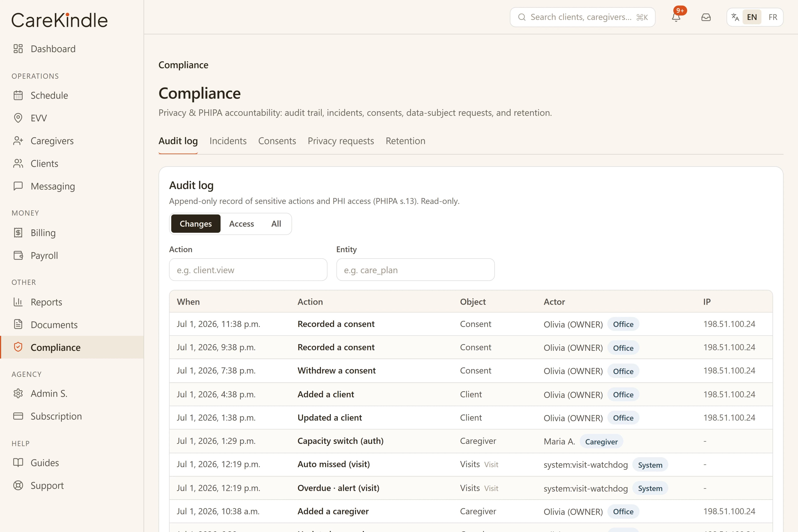Click the Support lifebuoy icon

18,485
